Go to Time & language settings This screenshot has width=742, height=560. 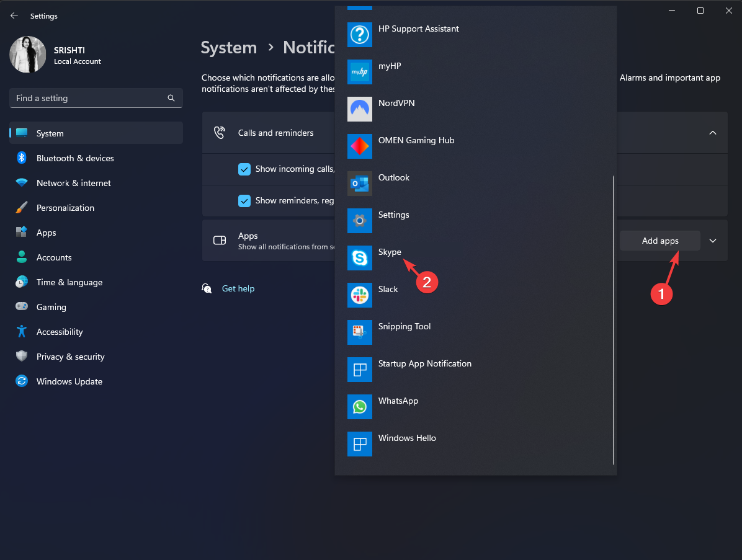(96, 282)
